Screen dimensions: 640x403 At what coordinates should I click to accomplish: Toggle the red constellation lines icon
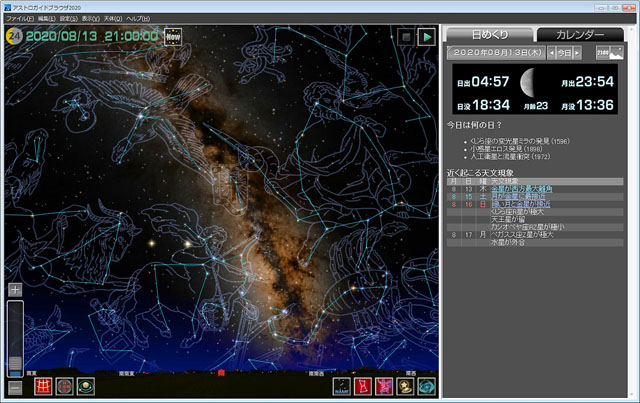[x=362, y=386]
